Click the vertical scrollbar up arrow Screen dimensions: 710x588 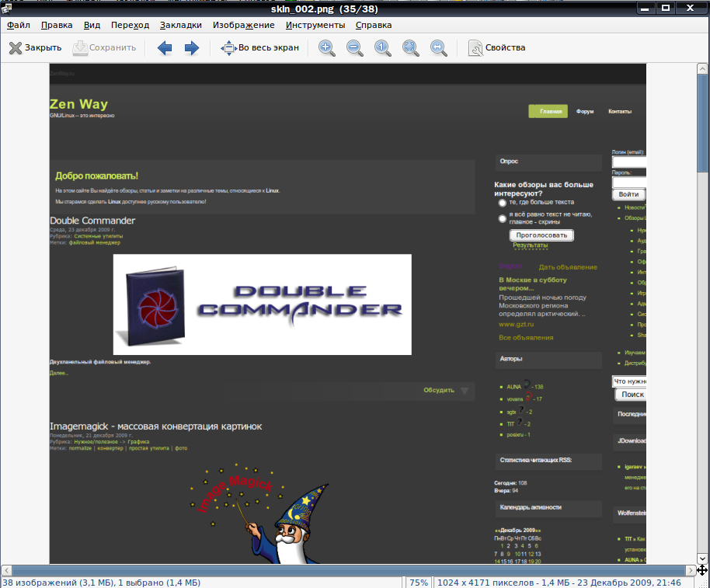tap(702, 69)
